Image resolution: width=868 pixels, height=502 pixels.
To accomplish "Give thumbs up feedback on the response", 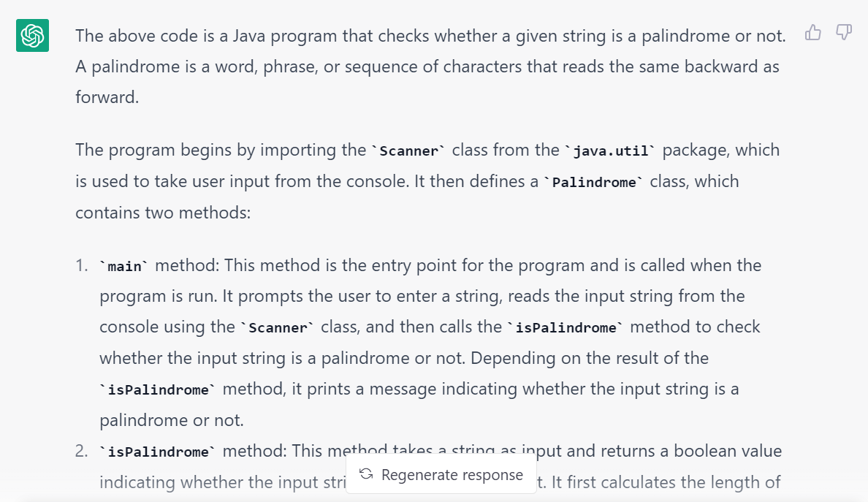I will point(813,32).
